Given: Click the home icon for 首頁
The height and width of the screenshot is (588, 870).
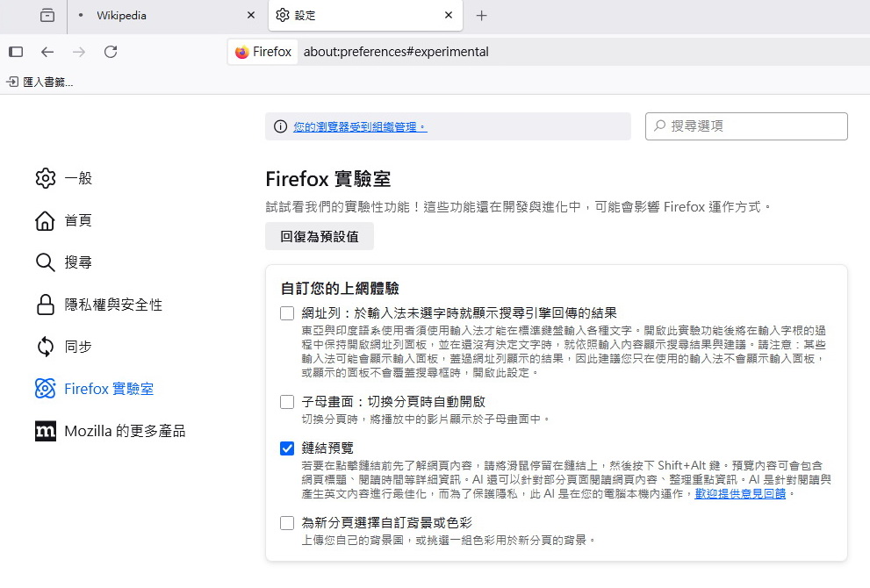Looking at the screenshot, I should click(46, 220).
